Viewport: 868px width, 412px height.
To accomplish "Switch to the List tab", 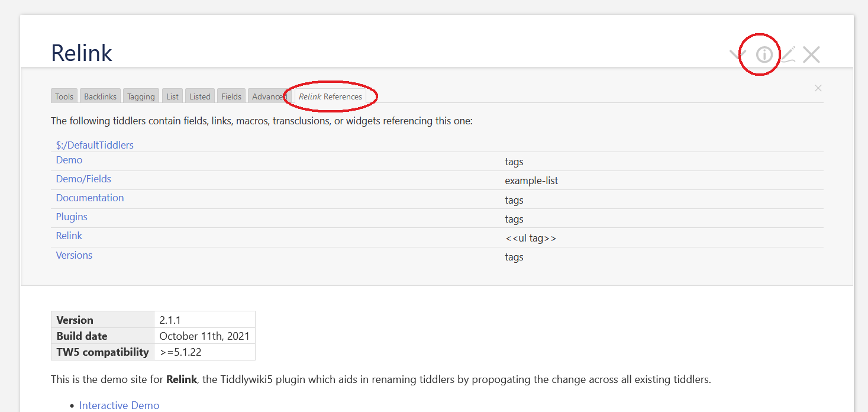I will (172, 96).
